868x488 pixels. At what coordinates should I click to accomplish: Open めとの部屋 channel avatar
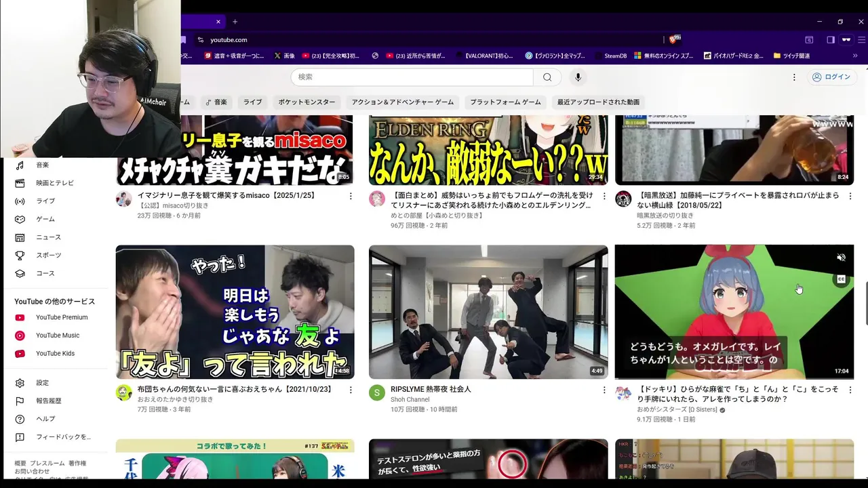click(x=377, y=199)
